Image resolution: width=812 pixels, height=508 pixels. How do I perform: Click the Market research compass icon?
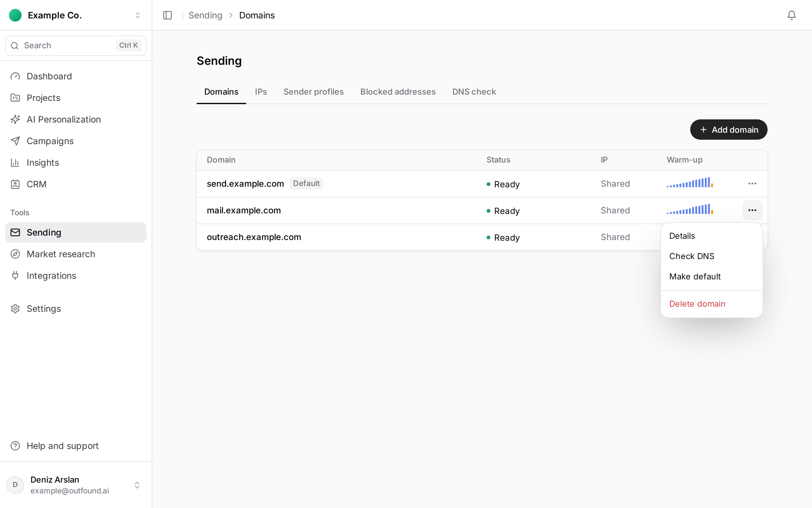(x=15, y=254)
